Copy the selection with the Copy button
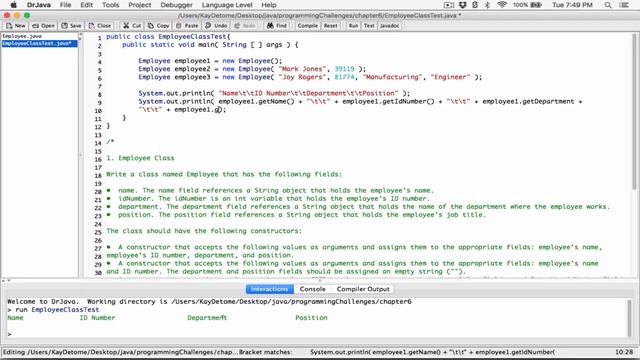This screenshot has width=640, height=360. pos(158,26)
